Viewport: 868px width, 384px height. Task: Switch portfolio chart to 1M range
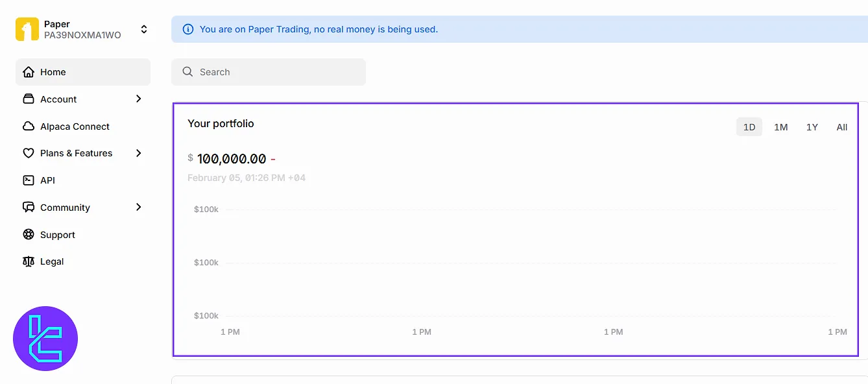pos(780,127)
